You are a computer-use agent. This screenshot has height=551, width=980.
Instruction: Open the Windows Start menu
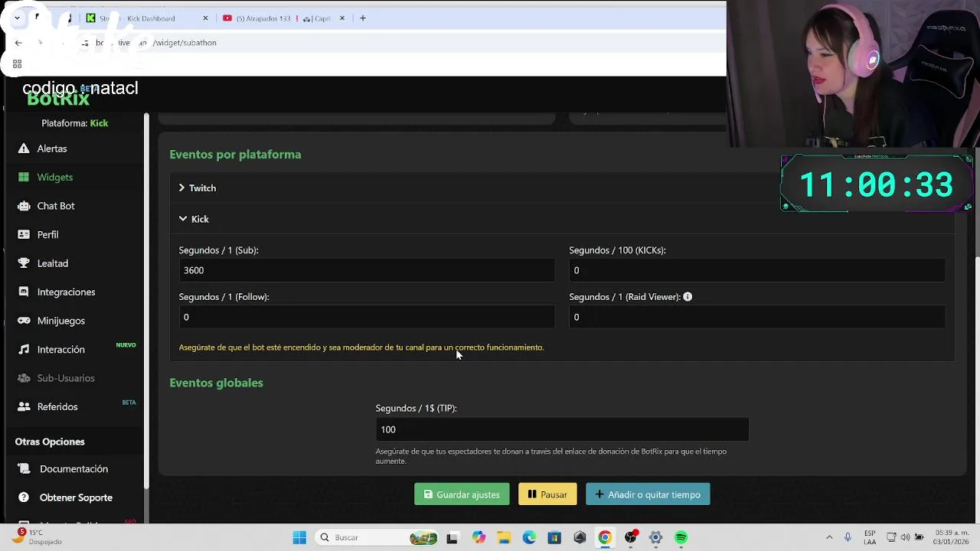(299, 538)
